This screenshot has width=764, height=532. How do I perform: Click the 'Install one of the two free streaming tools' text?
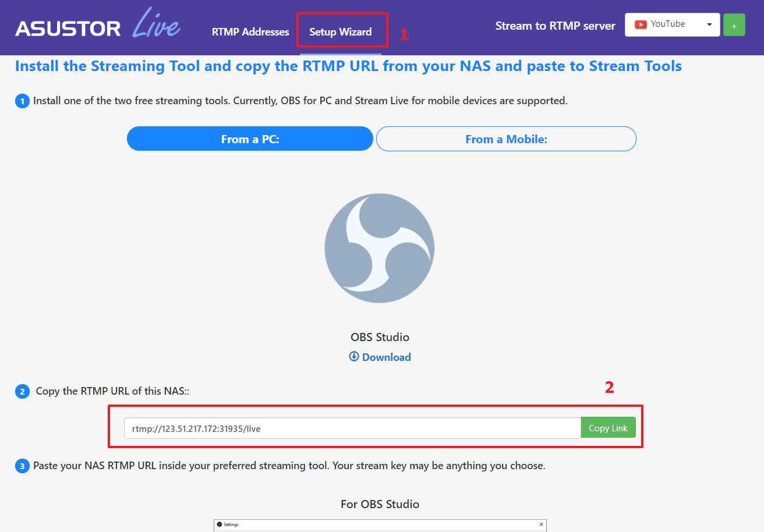pos(300,101)
